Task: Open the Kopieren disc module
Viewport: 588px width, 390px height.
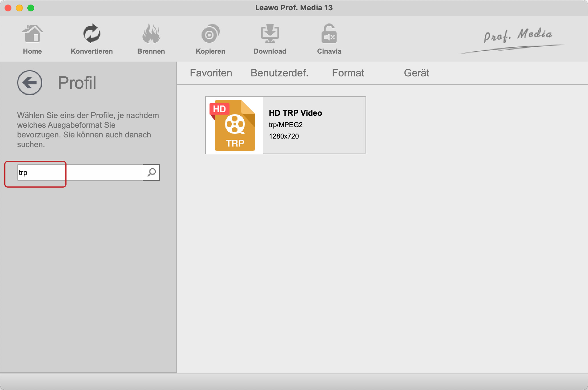Action: point(210,39)
